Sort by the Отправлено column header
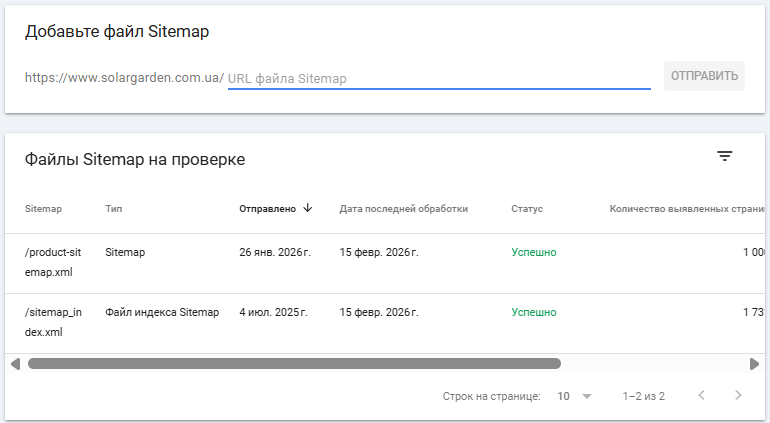The image size is (770, 423). [x=267, y=209]
